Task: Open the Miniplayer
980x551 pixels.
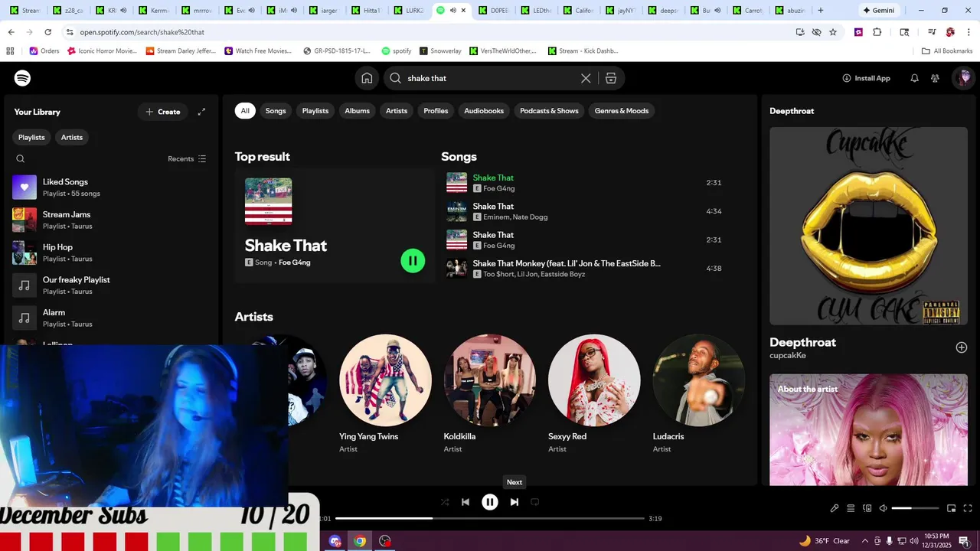Action: point(952,508)
